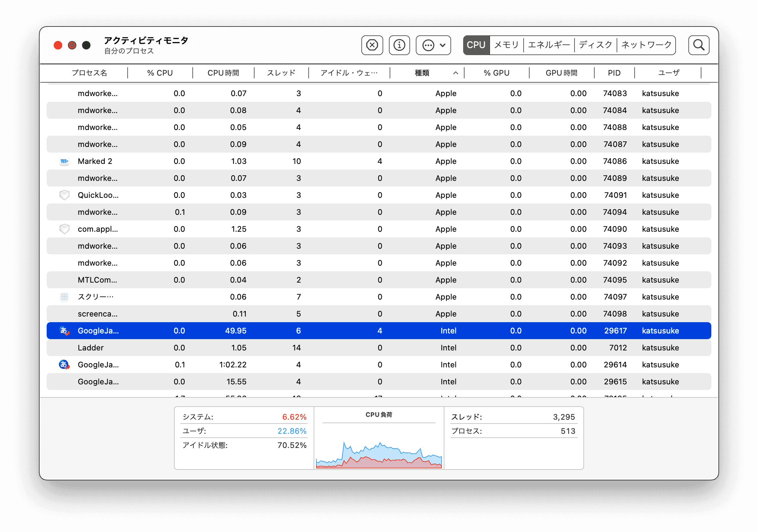The image size is (758, 532).
Task: Switch to the ネットワーク tab
Action: tap(646, 45)
